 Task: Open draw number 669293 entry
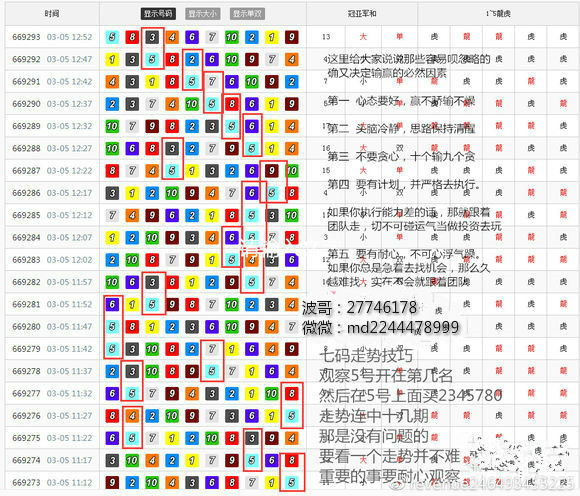pyautogui.click(x=26, y=37)
